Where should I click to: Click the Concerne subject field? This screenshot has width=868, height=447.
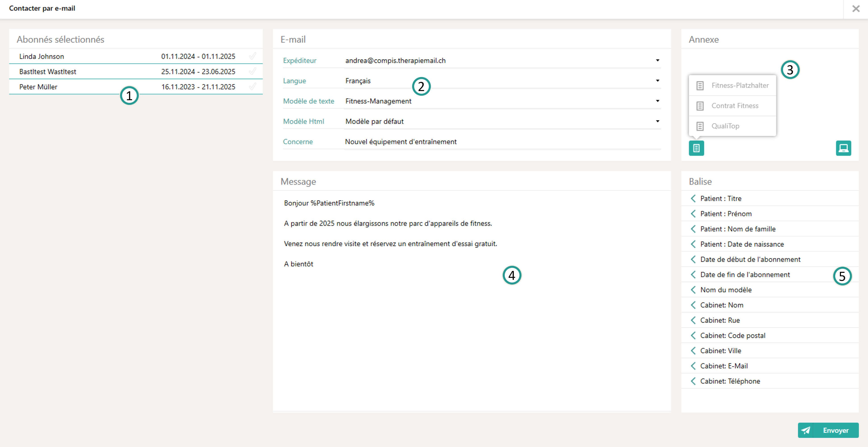tap(472, 141)
